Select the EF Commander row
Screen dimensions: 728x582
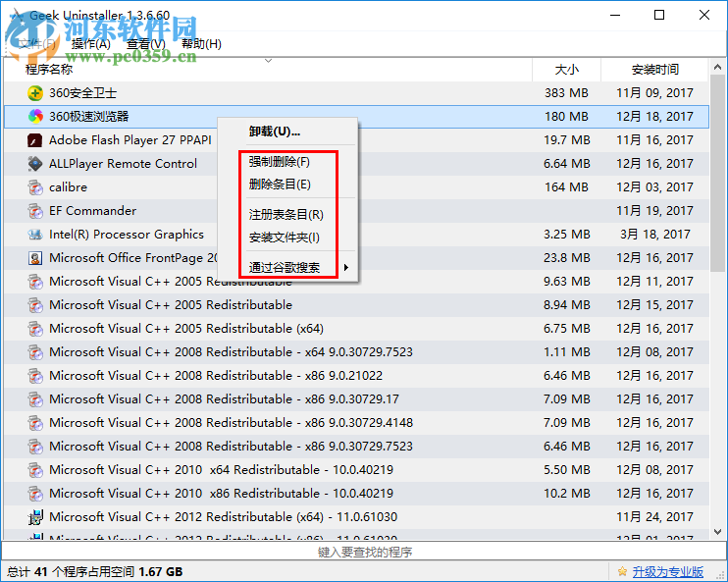click(x=356, y=211)
